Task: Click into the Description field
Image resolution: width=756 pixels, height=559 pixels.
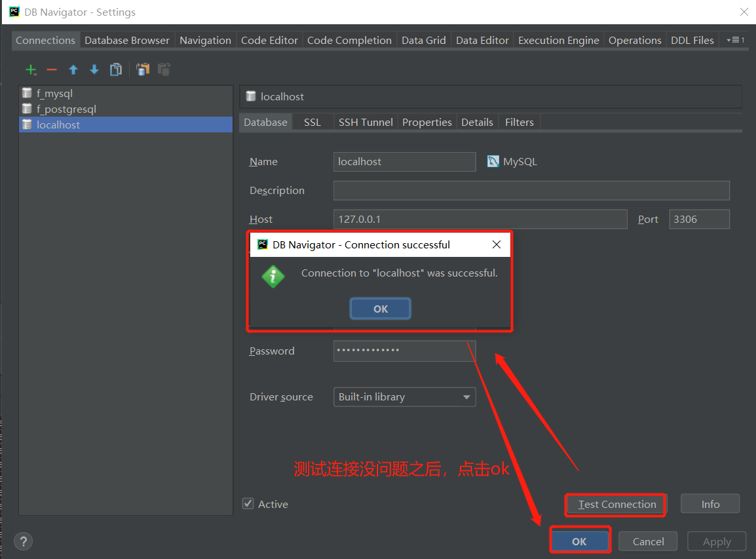Action: coord(531,191)
